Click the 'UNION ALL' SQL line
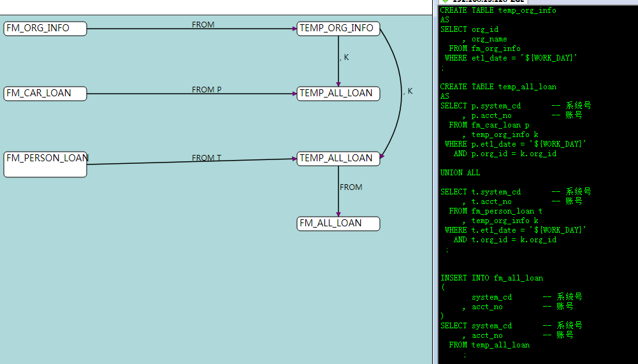 460,173
